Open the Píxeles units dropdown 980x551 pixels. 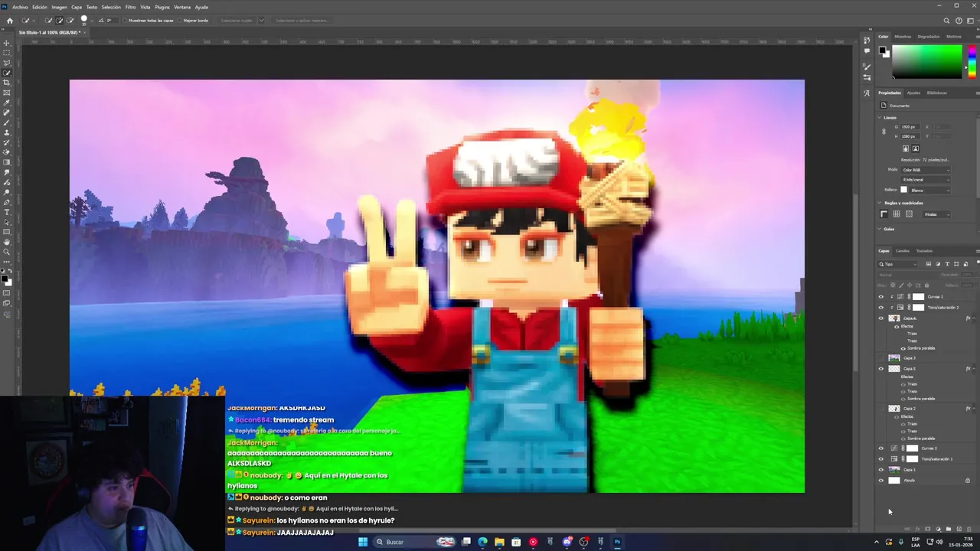[x=936, y=214]
